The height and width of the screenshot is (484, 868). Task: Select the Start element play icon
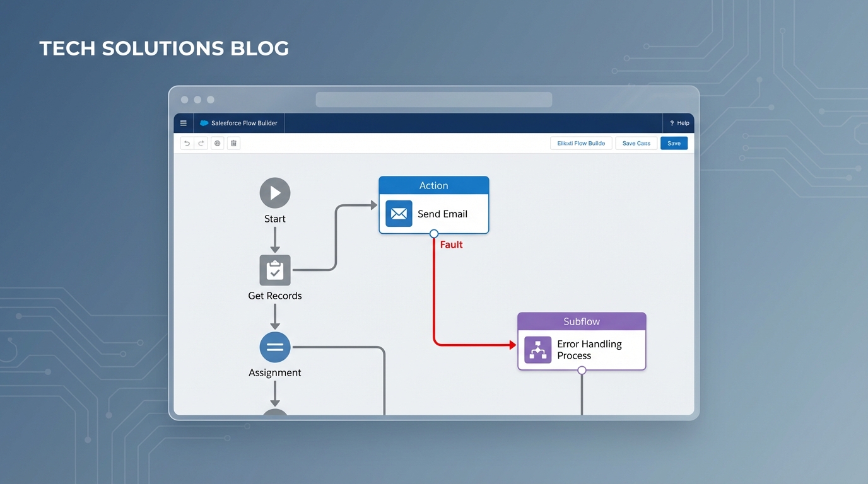tap(274, 192)
